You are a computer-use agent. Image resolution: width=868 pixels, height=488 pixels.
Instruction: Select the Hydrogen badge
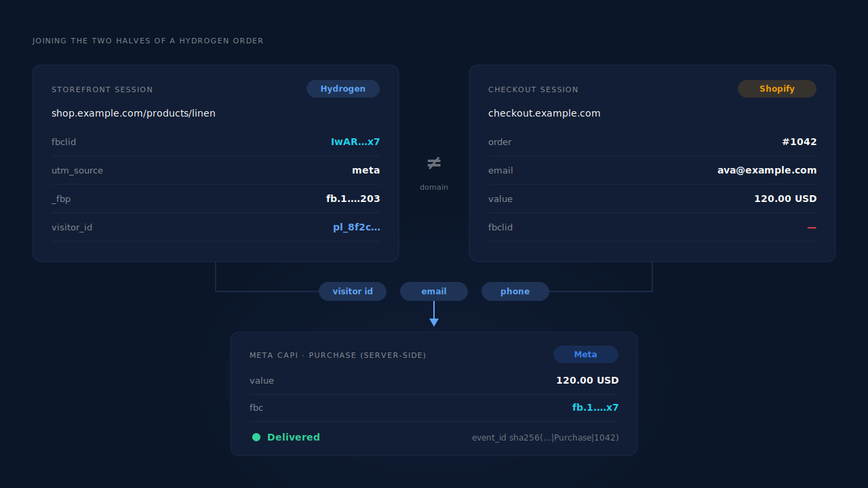(343, 89)
